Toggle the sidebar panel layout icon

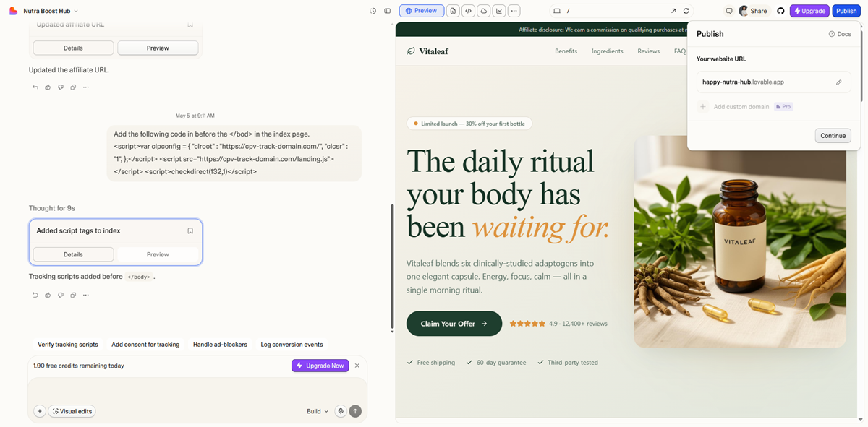pyautogui.click(x=388, y=11)
